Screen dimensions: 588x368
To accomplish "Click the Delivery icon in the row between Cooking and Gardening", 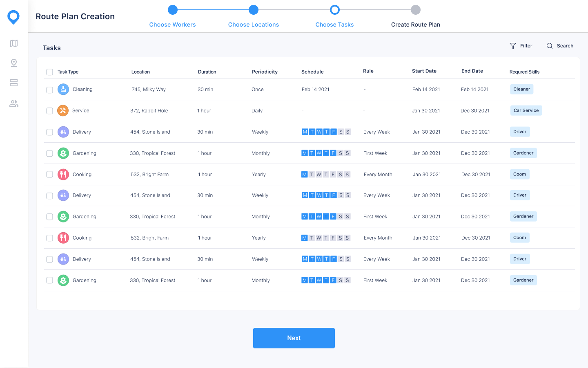I will point(63,195).
